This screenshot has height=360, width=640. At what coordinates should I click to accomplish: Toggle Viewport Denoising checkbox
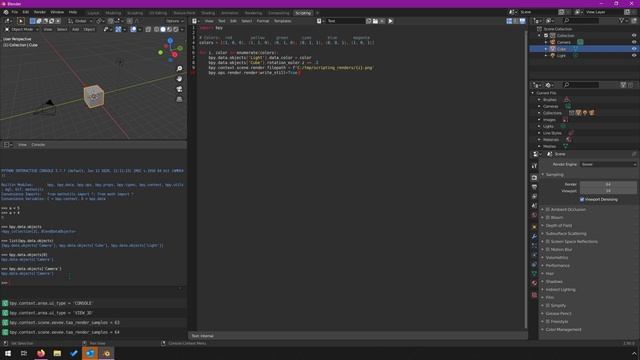pos(582,200)
